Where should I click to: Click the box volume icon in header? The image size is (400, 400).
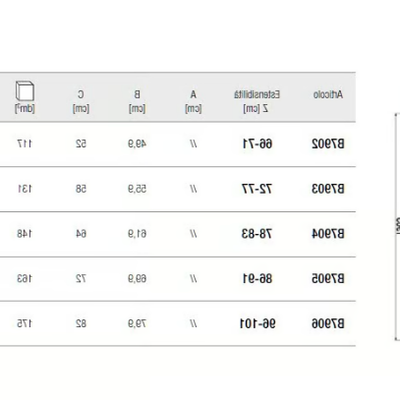point(25,91)
